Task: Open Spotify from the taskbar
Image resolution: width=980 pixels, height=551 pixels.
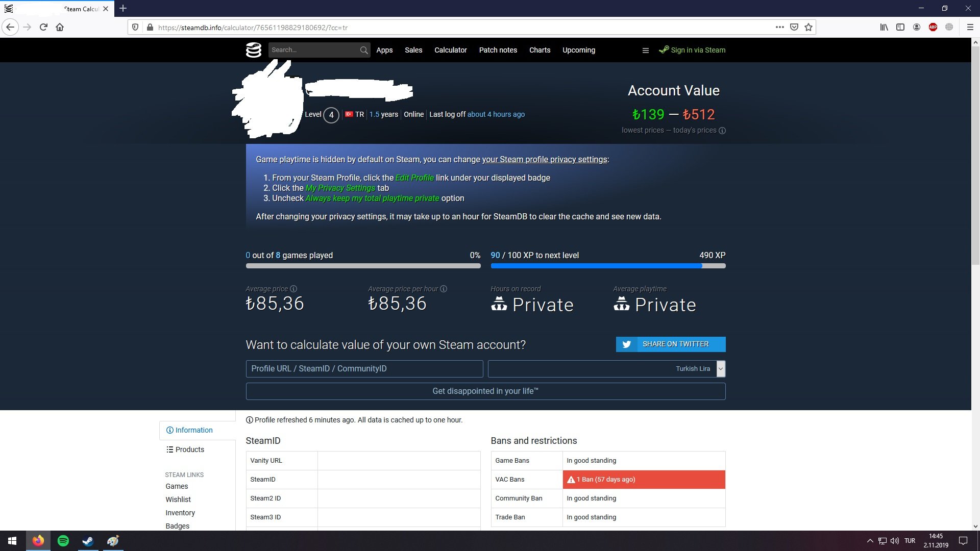Action: [x=63, y=541]
